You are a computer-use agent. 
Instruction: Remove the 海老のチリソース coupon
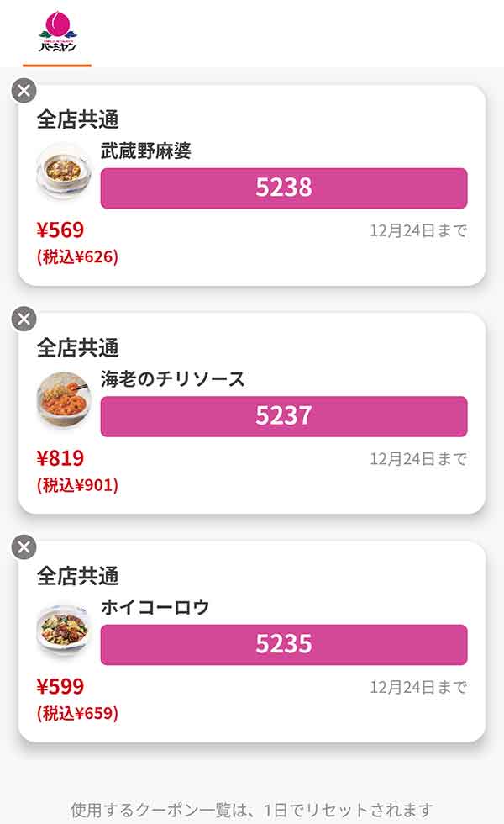tap(24, 319)
